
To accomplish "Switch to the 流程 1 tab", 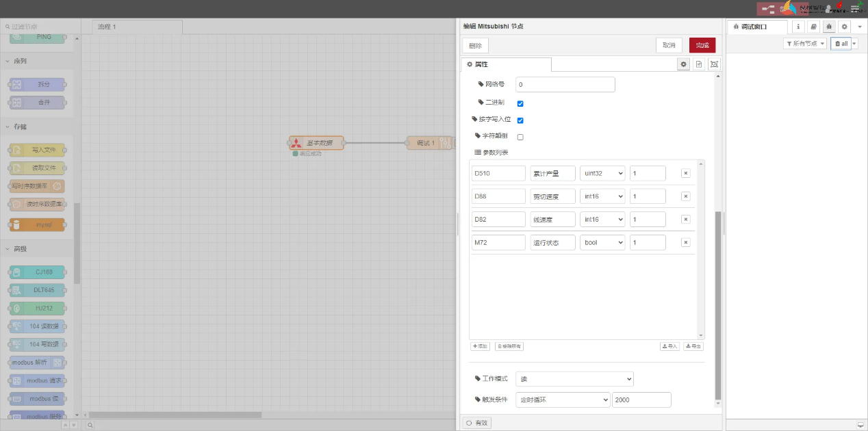I will coord(137,27).
